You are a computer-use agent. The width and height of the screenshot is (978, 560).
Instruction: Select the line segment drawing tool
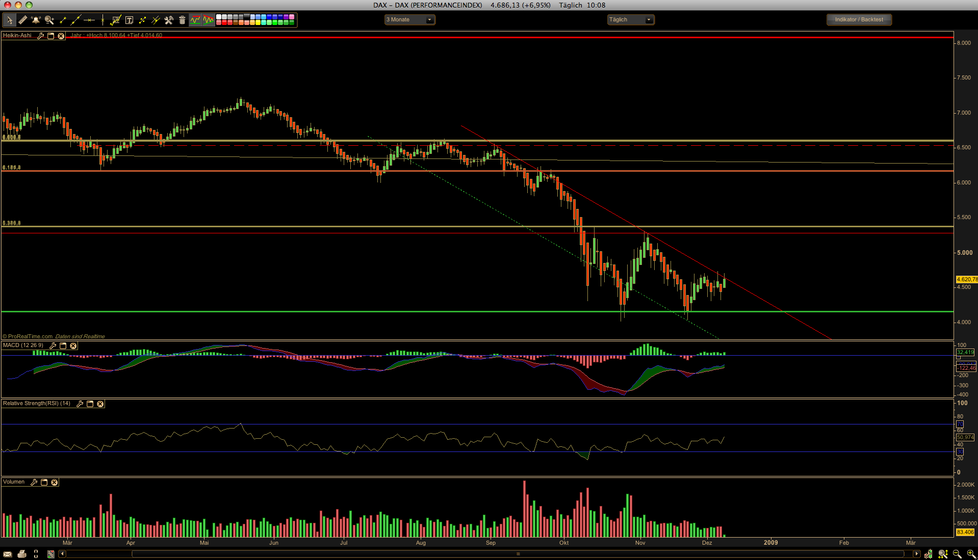(x=63, y=20)
